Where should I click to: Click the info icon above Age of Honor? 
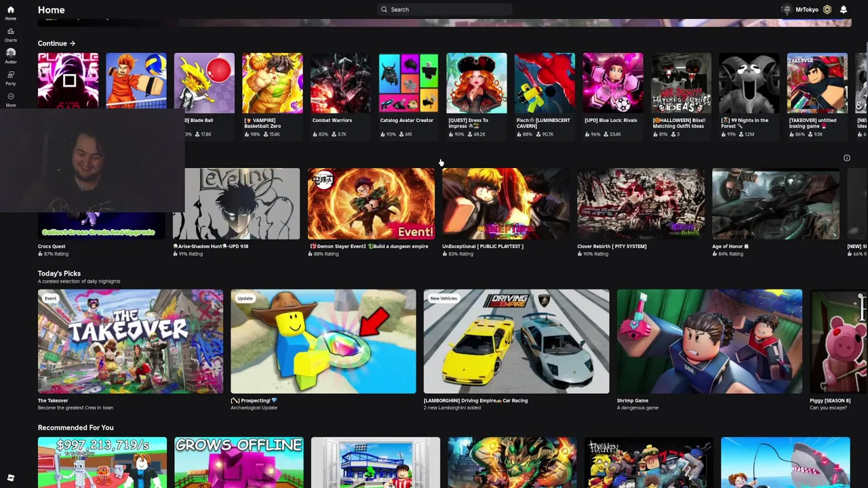(x=846, y=158)
